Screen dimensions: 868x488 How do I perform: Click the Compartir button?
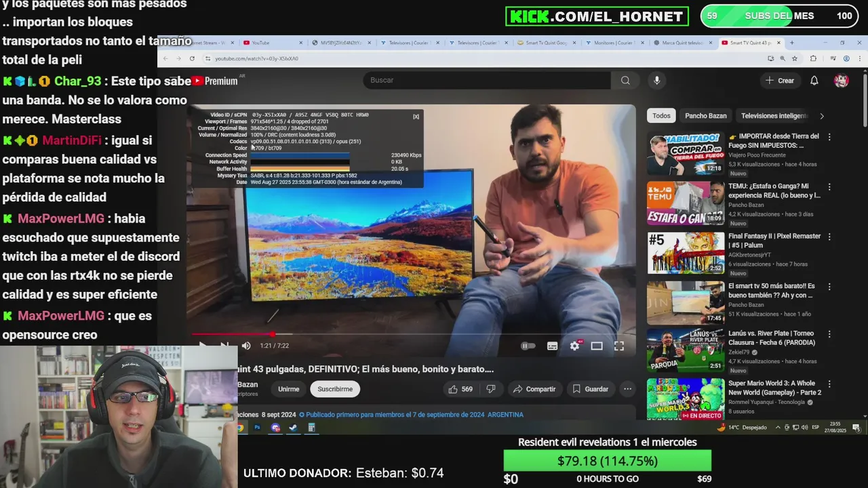point(534,389)
